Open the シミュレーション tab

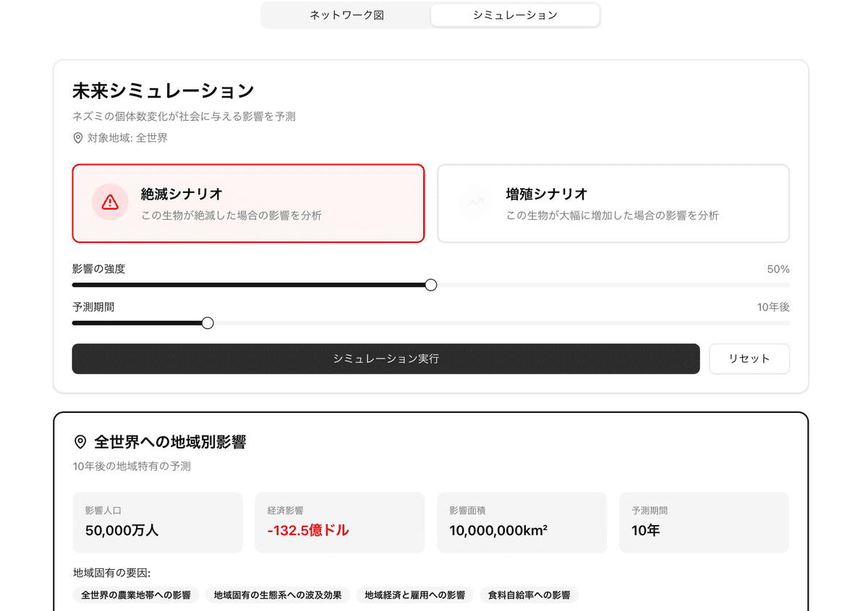515,15
